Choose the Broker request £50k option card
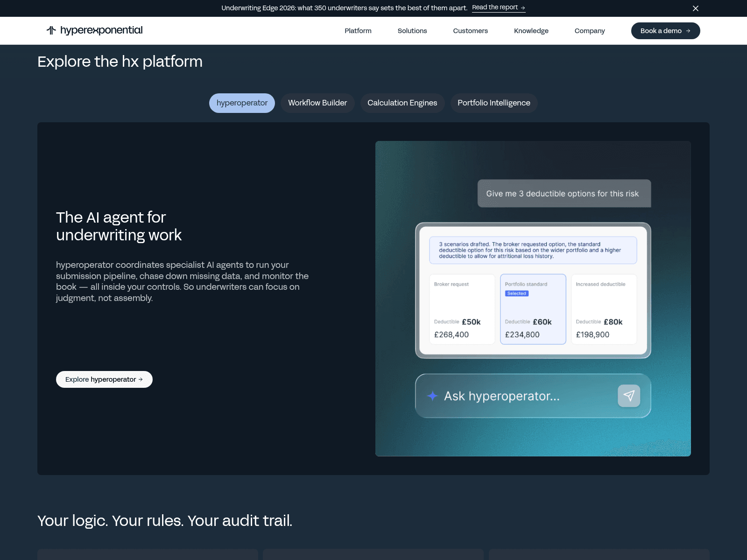Viewport: 747px width, 560px height. [462, 309]
